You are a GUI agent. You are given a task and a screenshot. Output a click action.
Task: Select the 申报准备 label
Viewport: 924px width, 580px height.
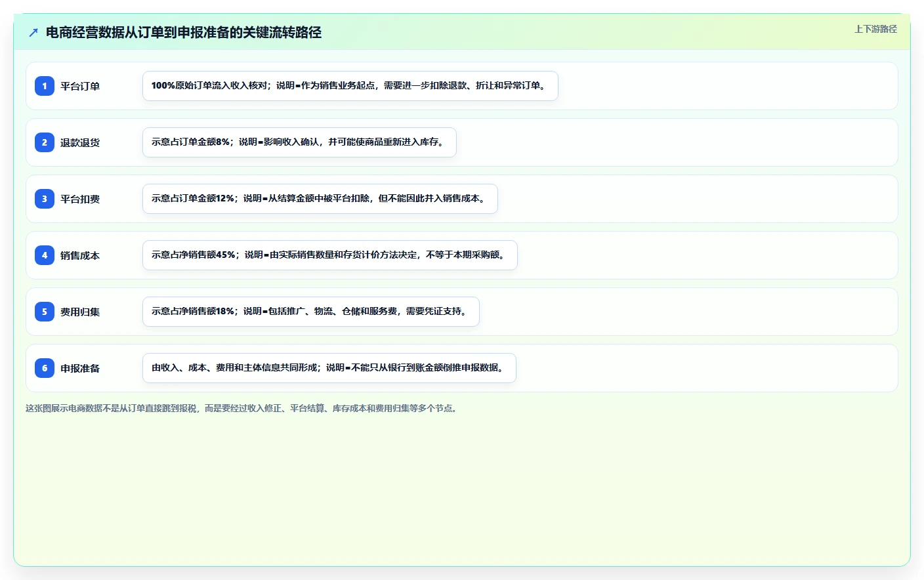point(80,368)
